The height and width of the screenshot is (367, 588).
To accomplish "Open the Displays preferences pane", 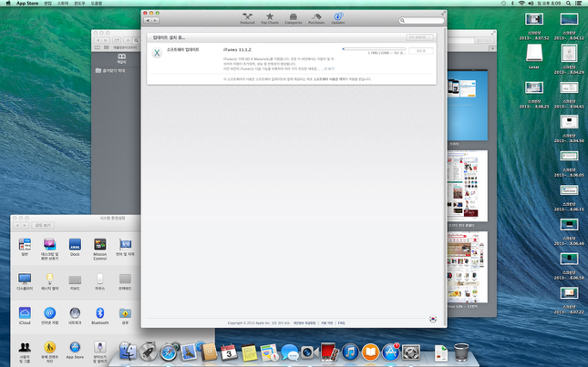I will tap(24, 282).
